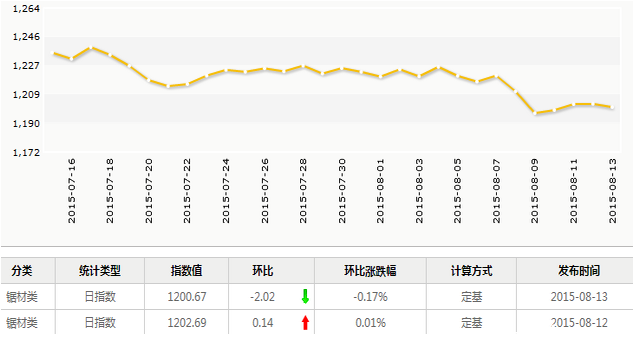The height and width of the screenshot is (362, 634).
Task: Click the 分类 column header
Action: click(22, 271)
